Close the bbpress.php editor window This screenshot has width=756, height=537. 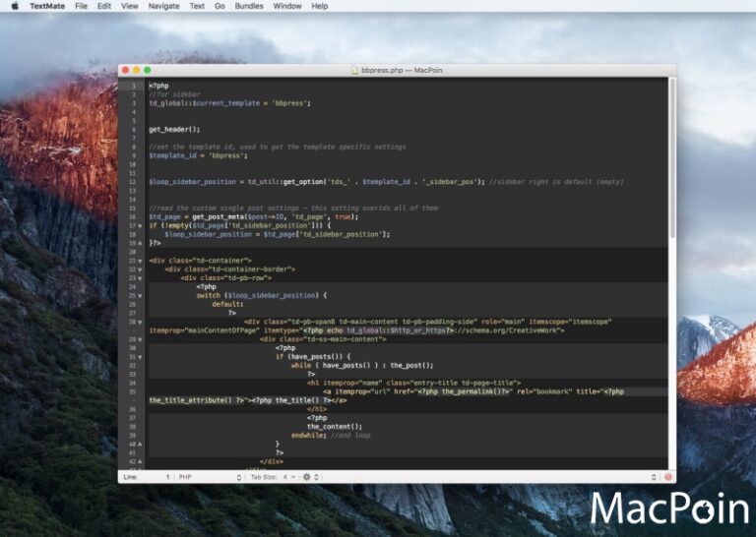[x=125, y=71]
